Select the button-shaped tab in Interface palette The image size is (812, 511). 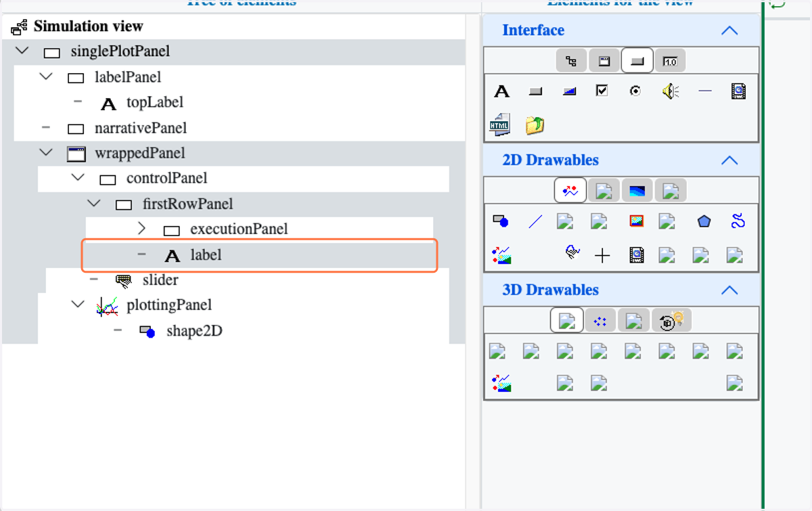click(x=637, y=61)
